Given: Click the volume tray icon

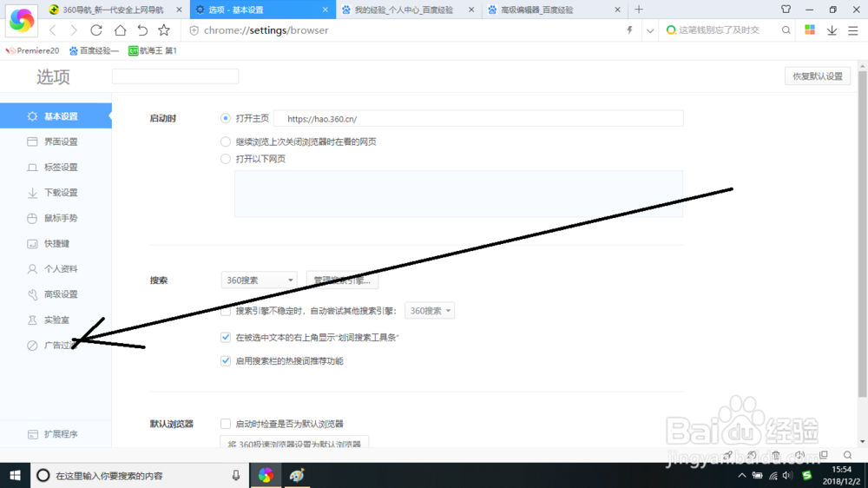Looking at the screenshot, I should (x=787, y=475).
